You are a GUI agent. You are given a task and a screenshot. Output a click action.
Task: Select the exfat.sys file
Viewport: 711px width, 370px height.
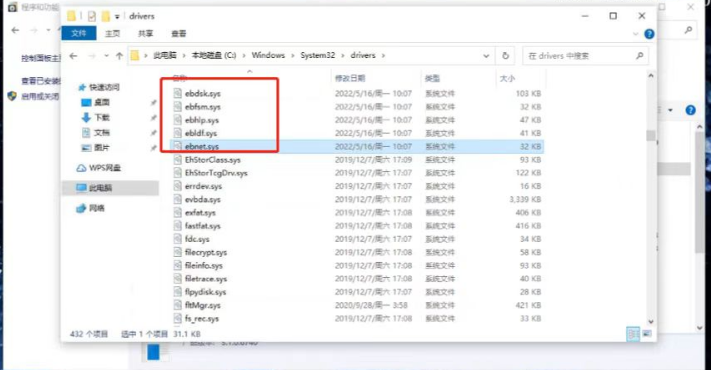point(200,212)
